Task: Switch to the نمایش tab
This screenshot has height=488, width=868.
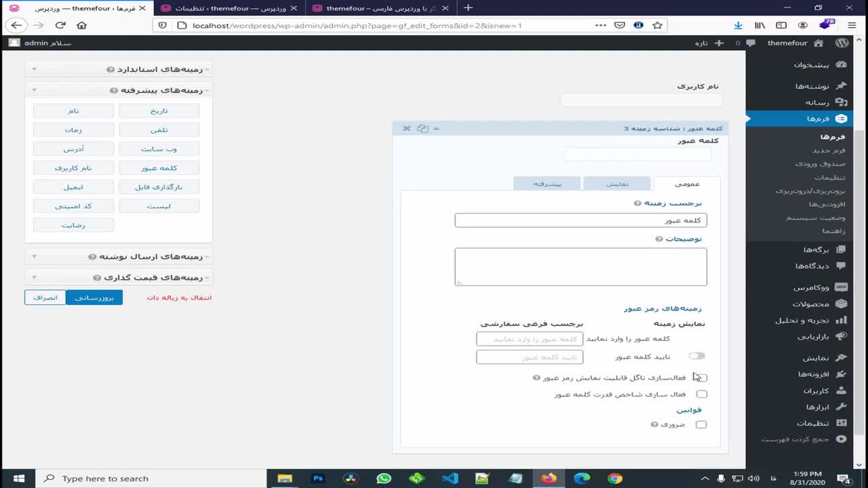Action: pos(617,184)
